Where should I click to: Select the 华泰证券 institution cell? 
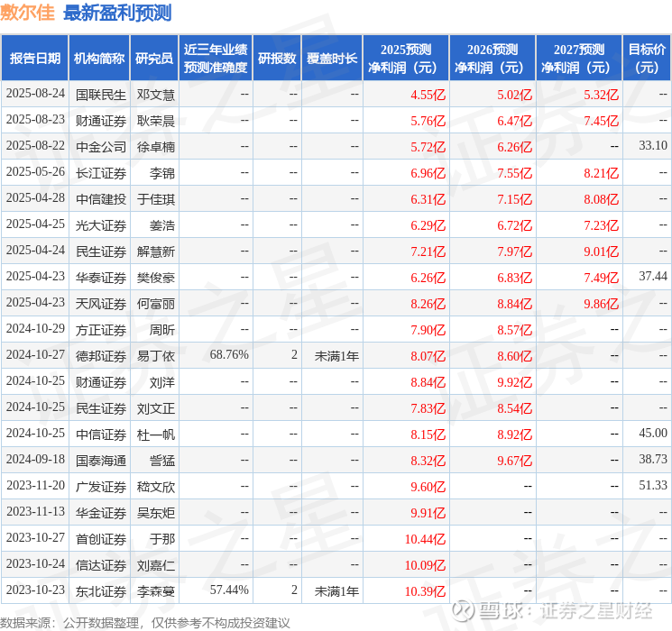pos(101,278)
